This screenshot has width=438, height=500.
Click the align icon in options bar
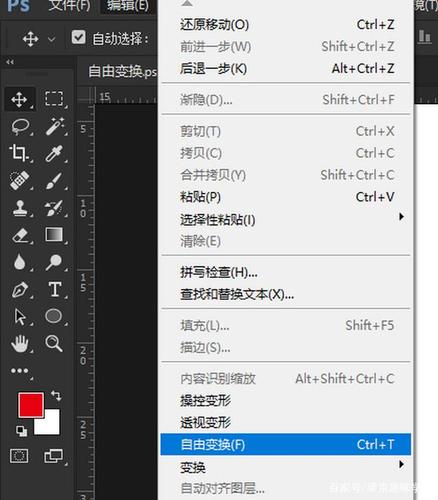pos(424,36)
